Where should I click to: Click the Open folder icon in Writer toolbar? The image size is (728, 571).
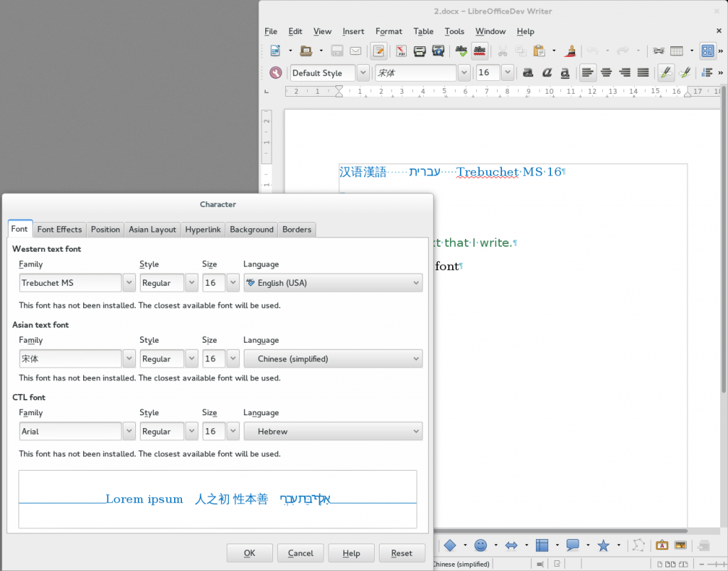click(x=306, y=50)
